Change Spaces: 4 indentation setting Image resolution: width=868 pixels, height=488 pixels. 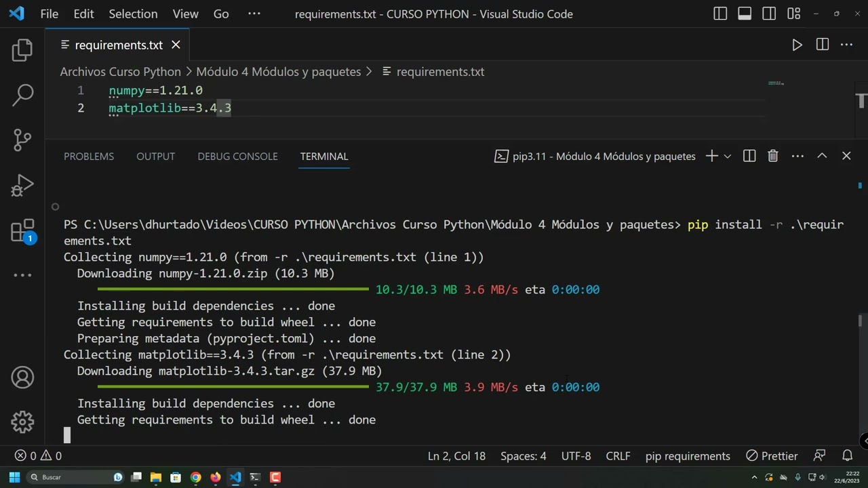pos(523,456)
